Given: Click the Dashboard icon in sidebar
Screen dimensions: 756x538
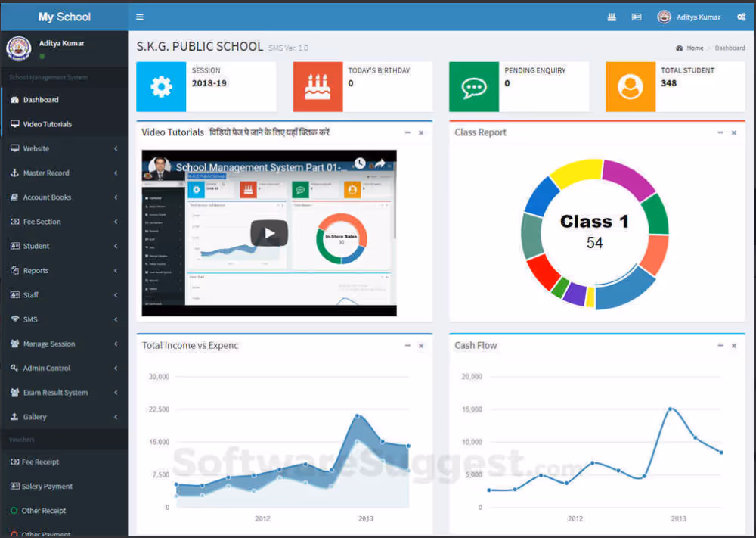Looking at the screenshot, I should tap(14, 100).
